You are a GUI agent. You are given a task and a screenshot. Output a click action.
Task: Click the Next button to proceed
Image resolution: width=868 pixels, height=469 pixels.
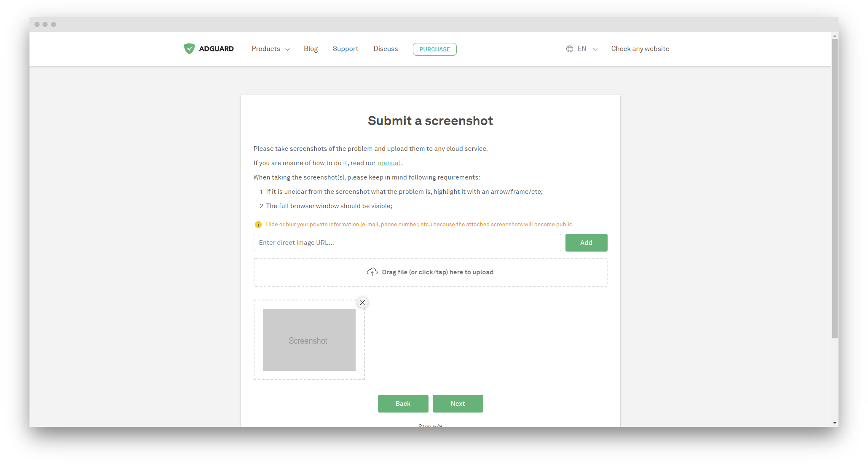pyautogui.click(x=458, y=403)
